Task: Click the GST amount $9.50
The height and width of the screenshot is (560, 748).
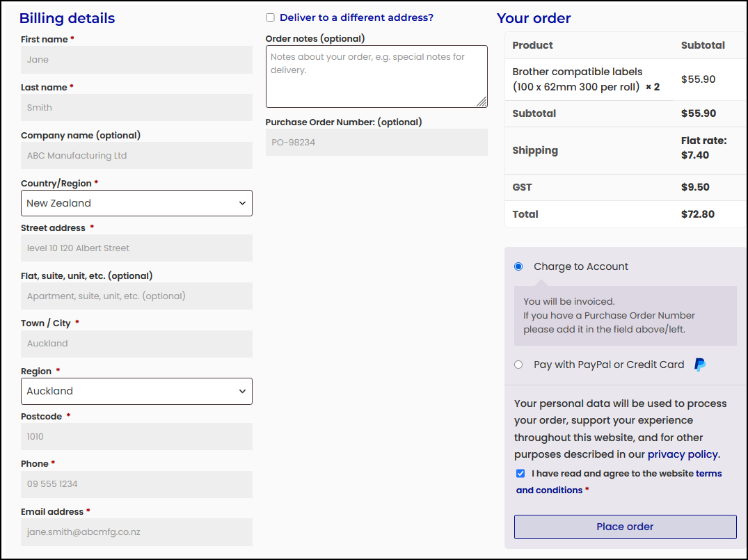Action: click(x=695, y=187)
